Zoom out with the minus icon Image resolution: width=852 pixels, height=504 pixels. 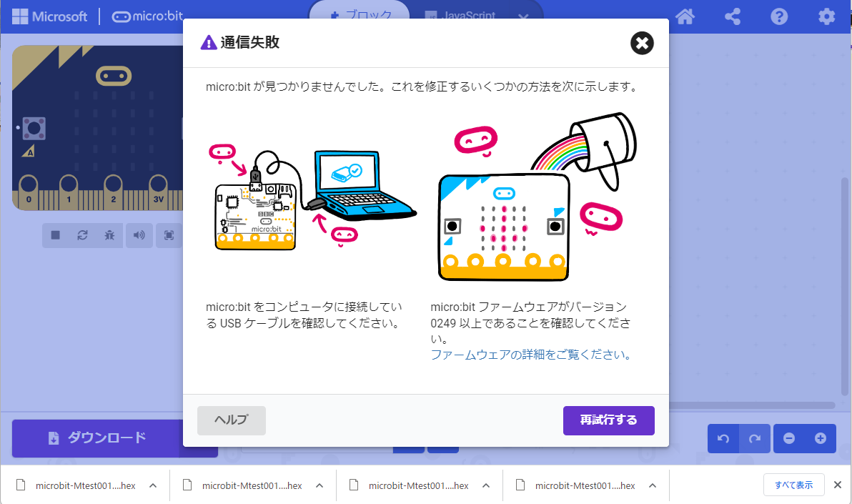[x=789, y=438]
